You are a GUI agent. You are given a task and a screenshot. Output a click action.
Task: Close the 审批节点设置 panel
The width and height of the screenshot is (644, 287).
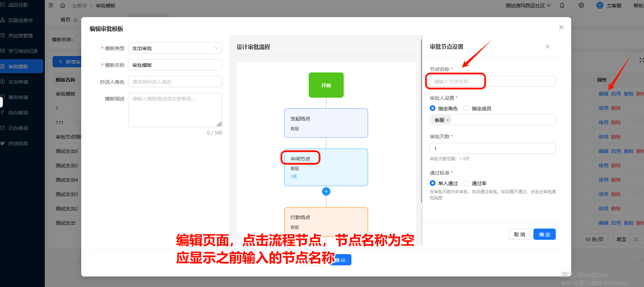(548, 47)
